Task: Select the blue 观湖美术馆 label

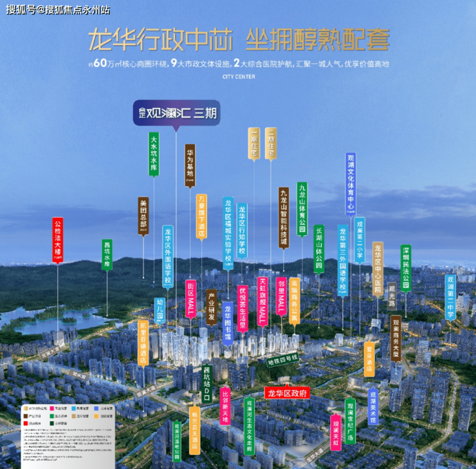Action: 373,407
